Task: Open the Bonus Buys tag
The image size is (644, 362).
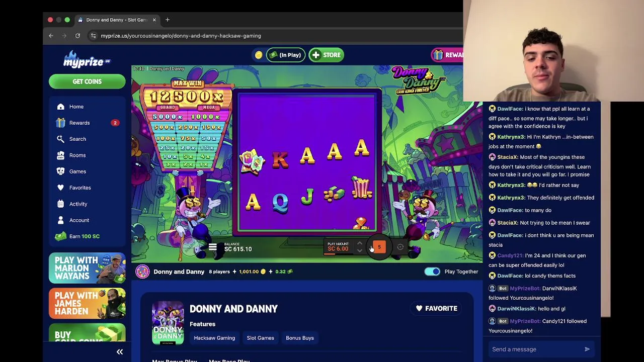Action: [x=300, y=338]
